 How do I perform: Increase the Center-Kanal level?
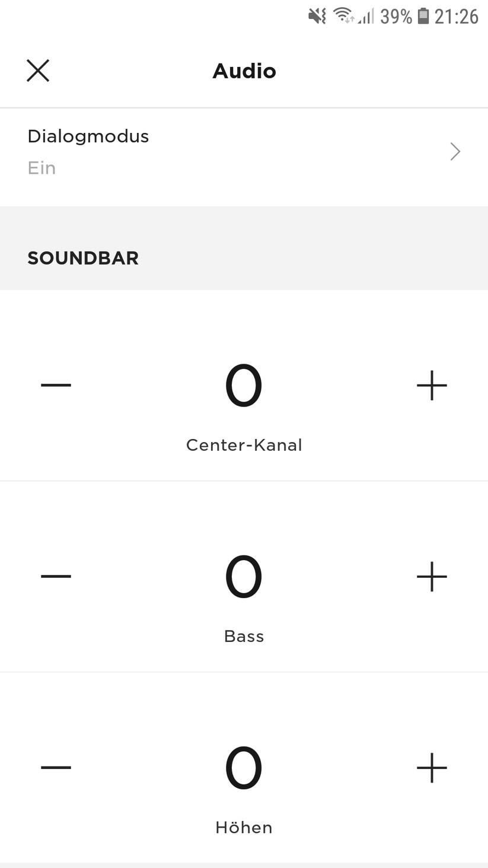432,385
